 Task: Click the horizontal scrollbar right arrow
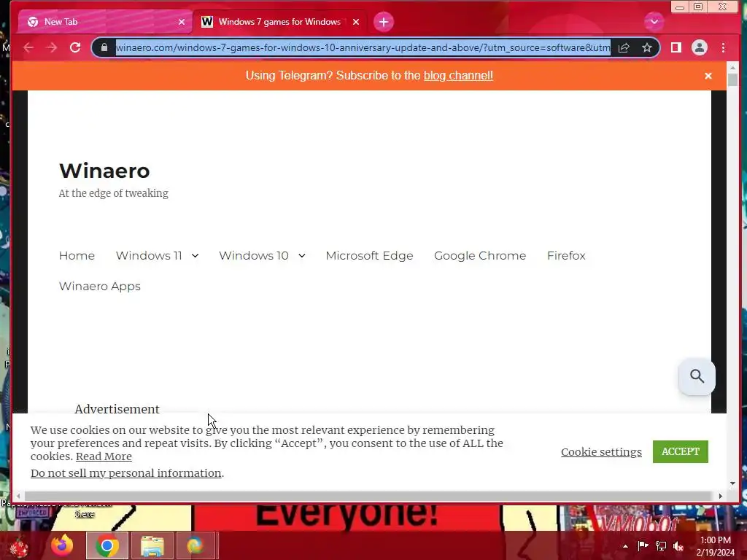pos(720,496)
